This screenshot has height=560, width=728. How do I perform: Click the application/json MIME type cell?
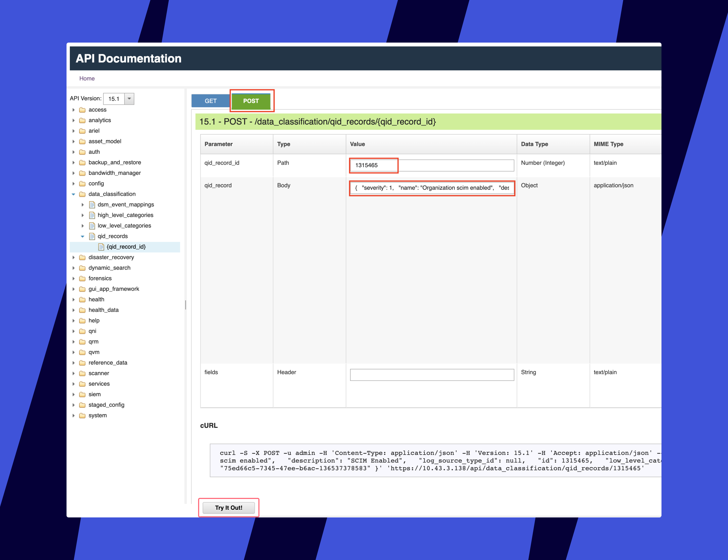(x=626, y=270)
